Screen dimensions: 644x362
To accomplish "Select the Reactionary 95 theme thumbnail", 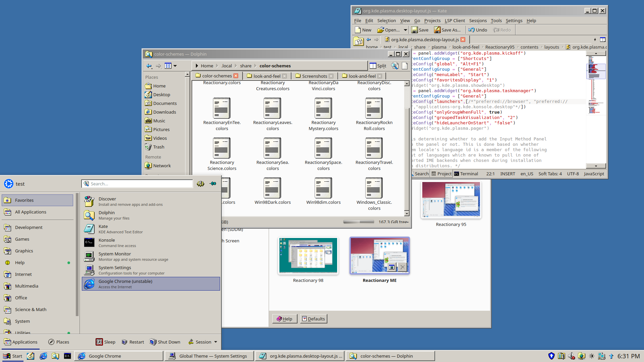I will (x=451, y=200).
